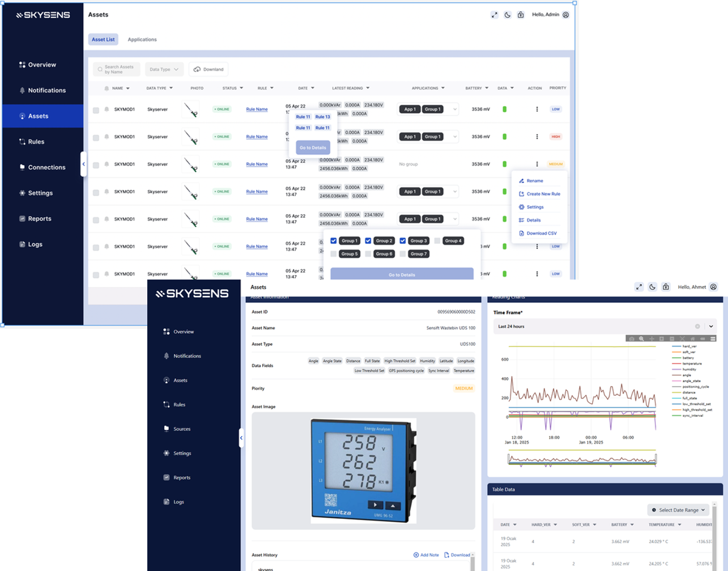Click fullscreen expand icon beside Hello, Admin
This screenshot has height=571, width=728.
pyautogui.click(x=495, y=15)
